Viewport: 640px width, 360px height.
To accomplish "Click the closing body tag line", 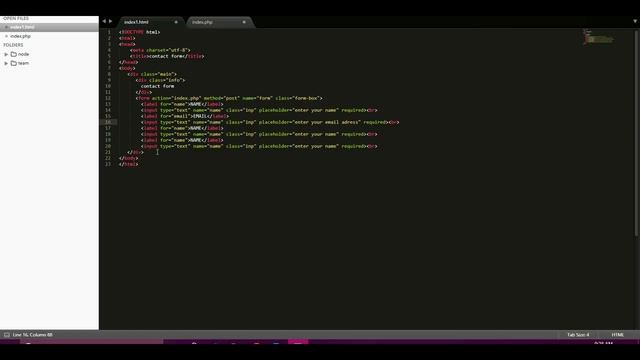I will point(128,158).
